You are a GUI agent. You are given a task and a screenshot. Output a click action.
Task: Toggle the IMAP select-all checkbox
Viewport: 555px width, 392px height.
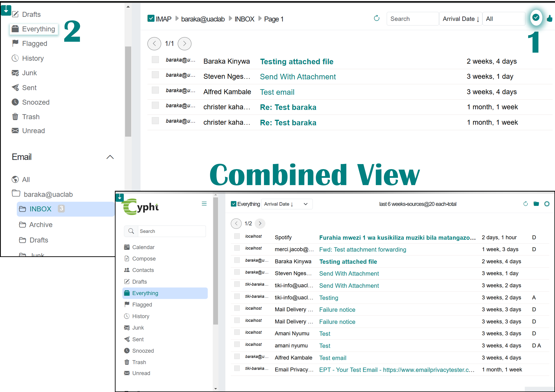coord(151,18)
